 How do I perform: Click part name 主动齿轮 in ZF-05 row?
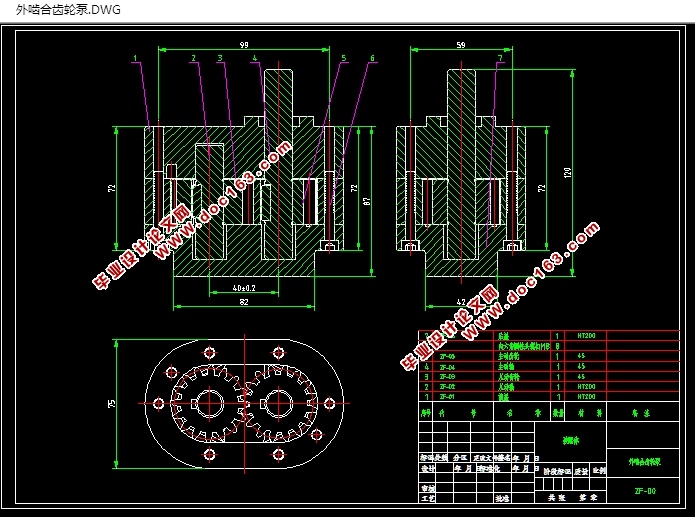[x=508, y=356]
